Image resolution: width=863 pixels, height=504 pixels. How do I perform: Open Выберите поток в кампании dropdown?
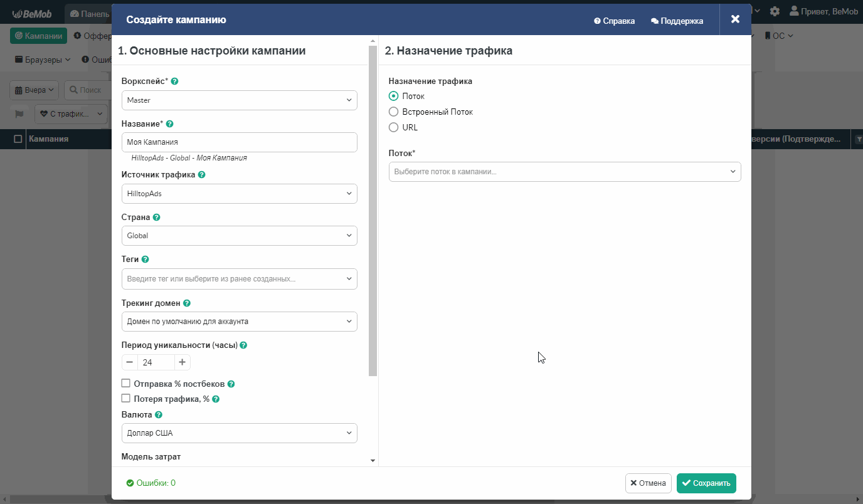pyautogui.click(x=564, y=172)
